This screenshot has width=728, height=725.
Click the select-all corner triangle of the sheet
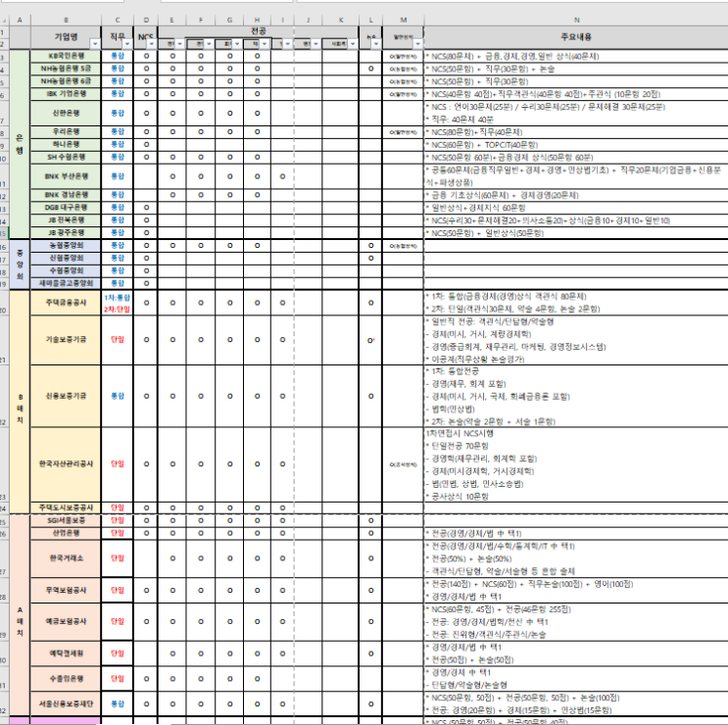(x=5, y=21)
